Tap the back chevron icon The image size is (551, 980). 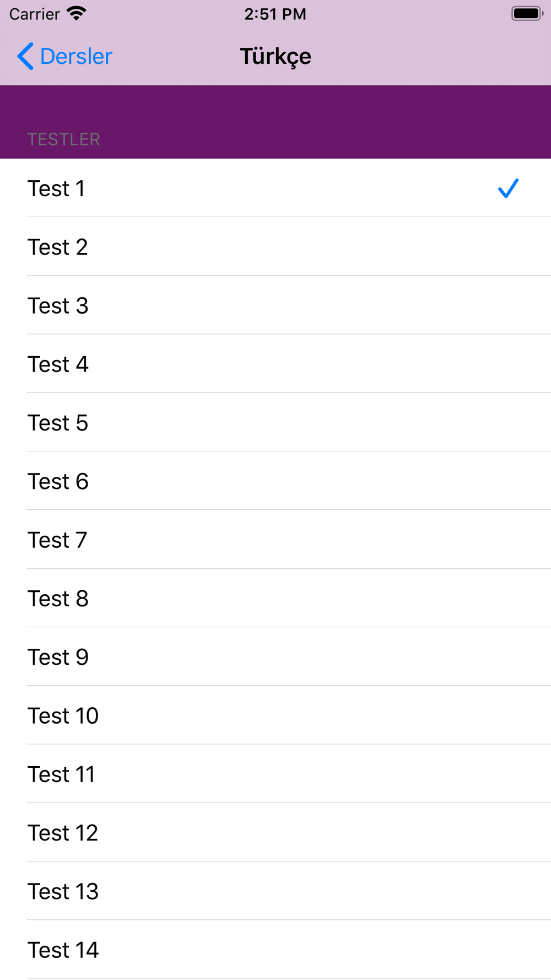[x=25, y=56]
